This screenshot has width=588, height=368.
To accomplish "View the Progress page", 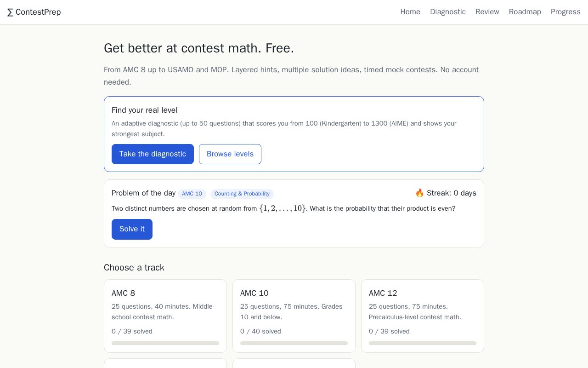I will click(565, 12).
